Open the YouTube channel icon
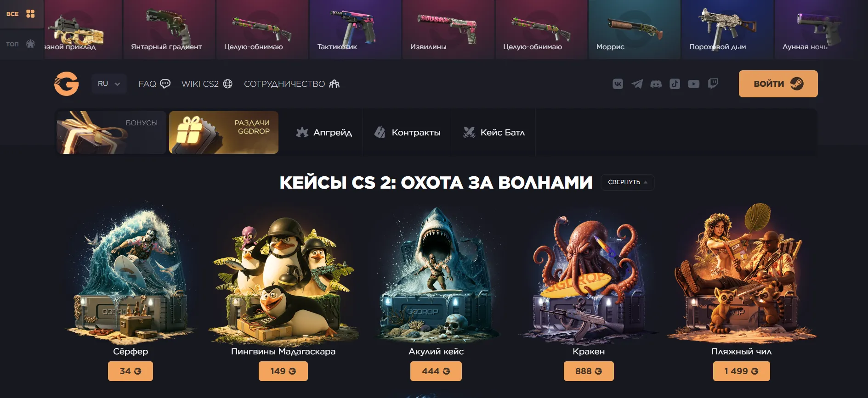The image size is (868, 398). (x=693, y=84)
